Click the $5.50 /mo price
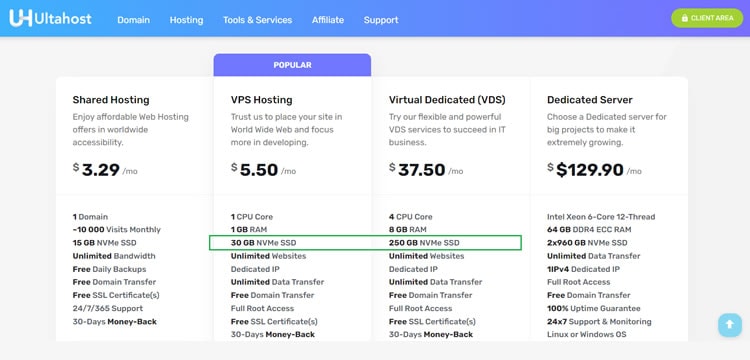 [263, 170]
